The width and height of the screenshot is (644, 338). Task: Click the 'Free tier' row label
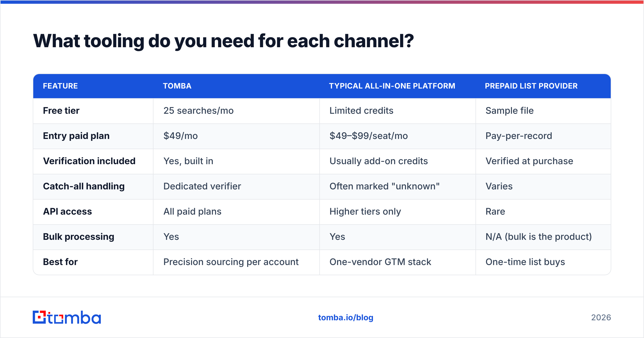click(61, 111)
